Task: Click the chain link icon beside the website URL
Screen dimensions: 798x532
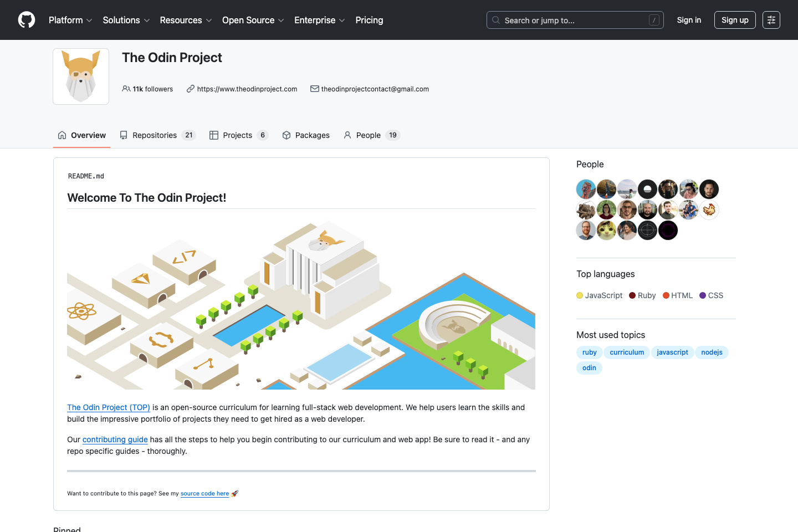Action: pyautogui.click(x=191, y=89)
